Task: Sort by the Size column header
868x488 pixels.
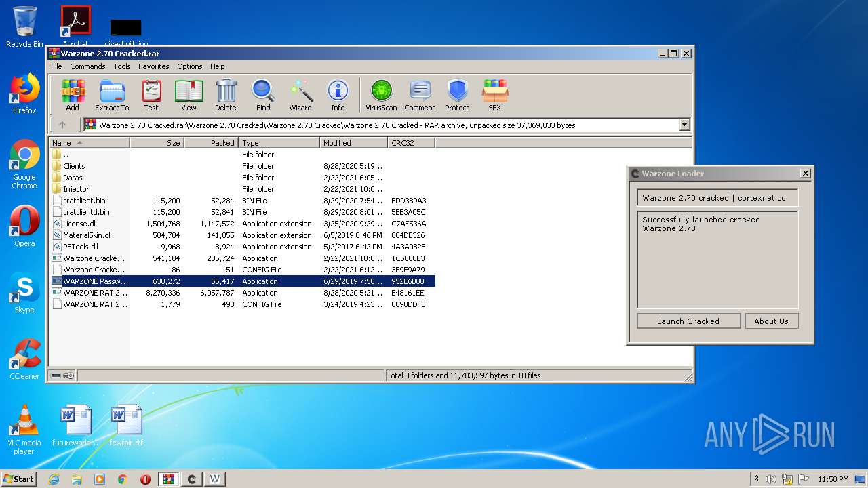Action: (157, 142)
